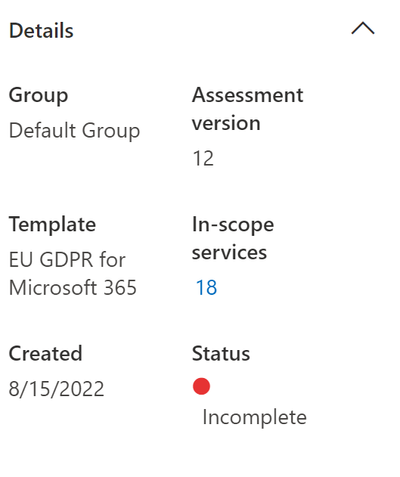Click the Status label

pyautogui.click(x=221, y=353)
